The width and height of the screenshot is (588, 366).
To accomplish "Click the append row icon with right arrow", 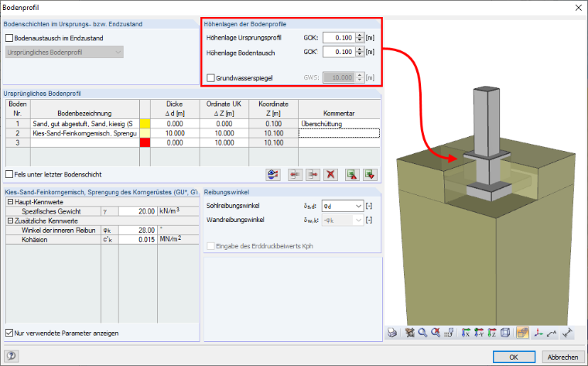I will coord(313,175).
